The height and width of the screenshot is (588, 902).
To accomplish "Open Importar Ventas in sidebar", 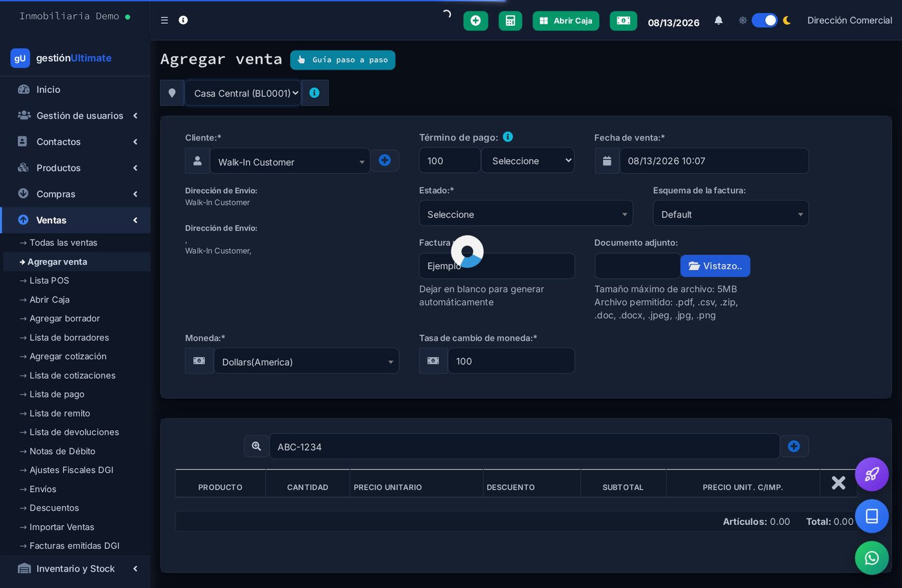I will click(62, 527).
